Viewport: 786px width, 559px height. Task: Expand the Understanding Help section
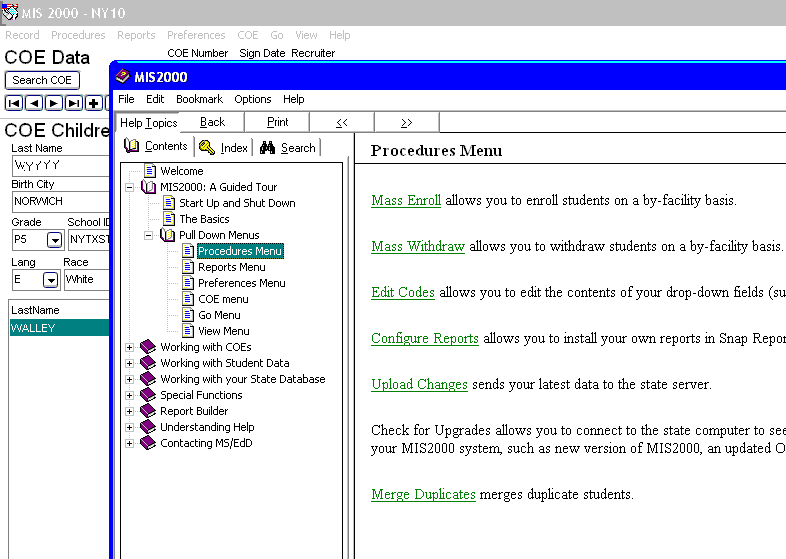coord(129,428)
